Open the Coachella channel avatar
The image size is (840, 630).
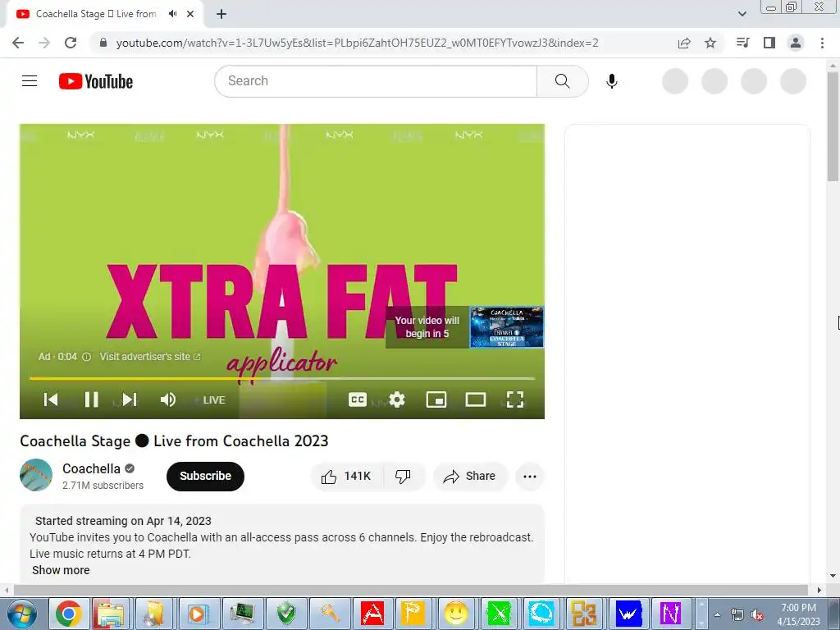[36, 475]
